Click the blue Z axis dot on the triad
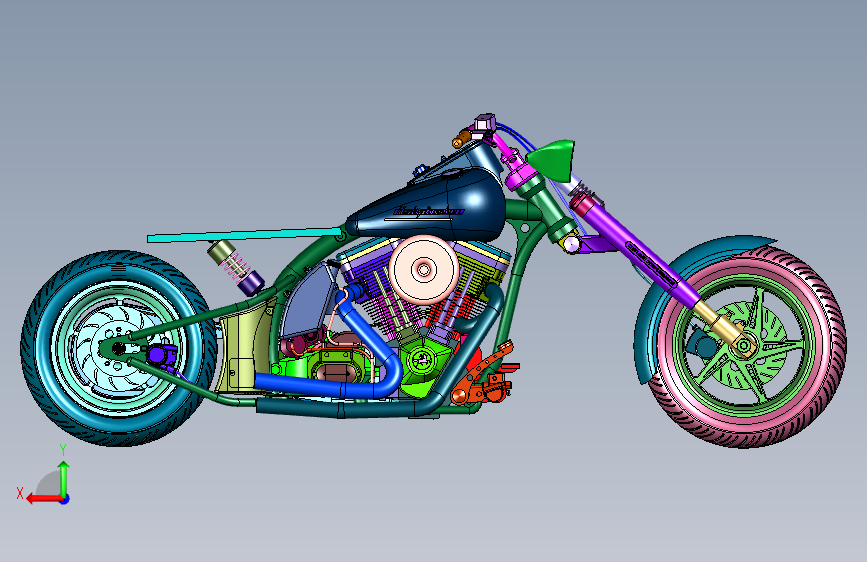Screen dimensions: 867x562 click(65, 499)
